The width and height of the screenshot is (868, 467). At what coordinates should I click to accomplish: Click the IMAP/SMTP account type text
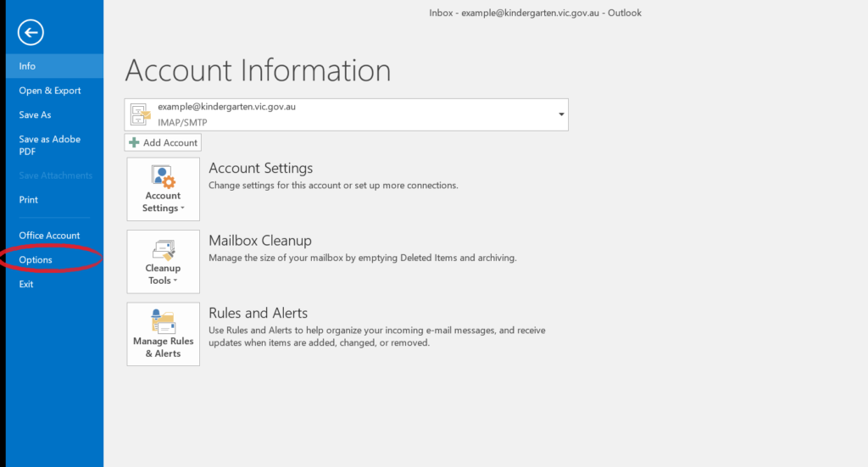pos(183,122)
